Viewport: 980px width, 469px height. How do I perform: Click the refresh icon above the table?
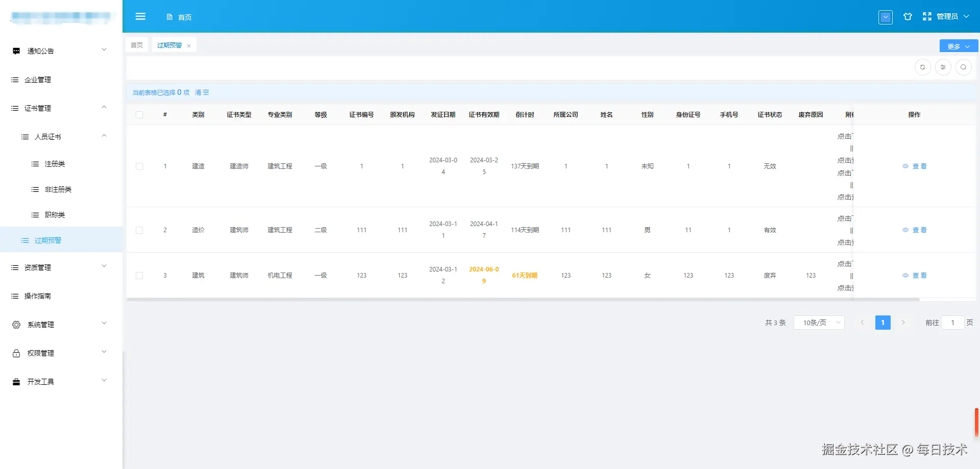pos(922,67)
